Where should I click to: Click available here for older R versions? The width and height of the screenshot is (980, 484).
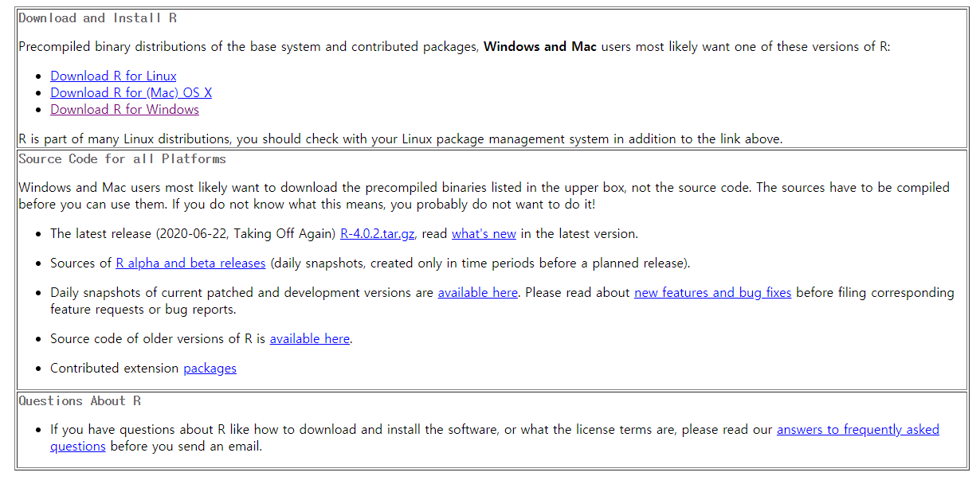pyautogui.click(x=309, y=338)
